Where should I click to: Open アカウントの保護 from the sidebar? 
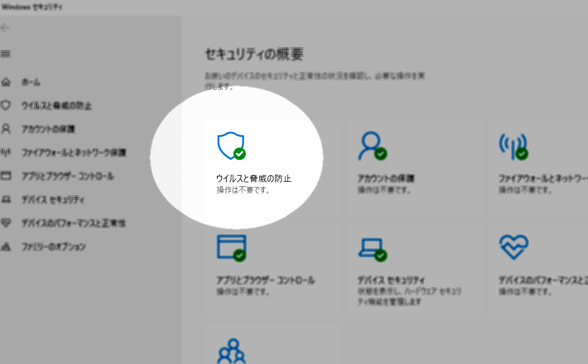click(48, 129)
